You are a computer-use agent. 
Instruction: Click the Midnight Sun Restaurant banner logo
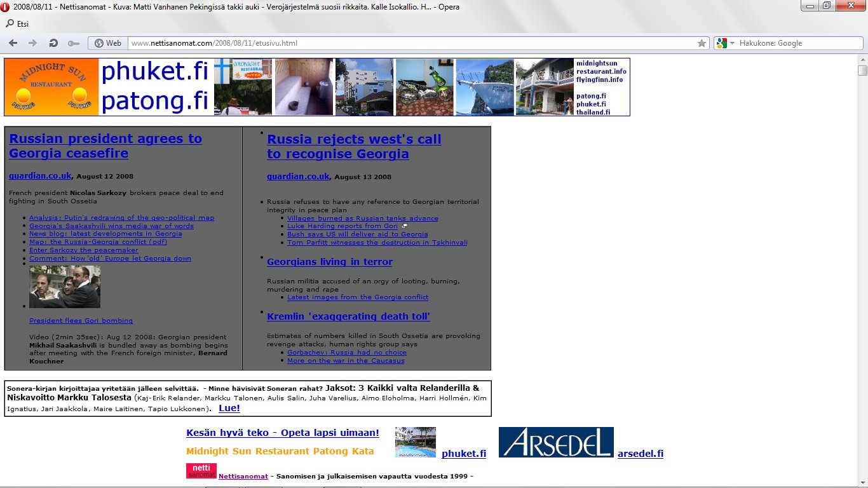point(51,87)
